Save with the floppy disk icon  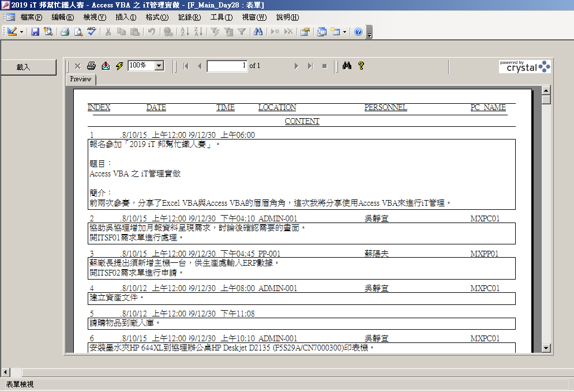(35, 32)
